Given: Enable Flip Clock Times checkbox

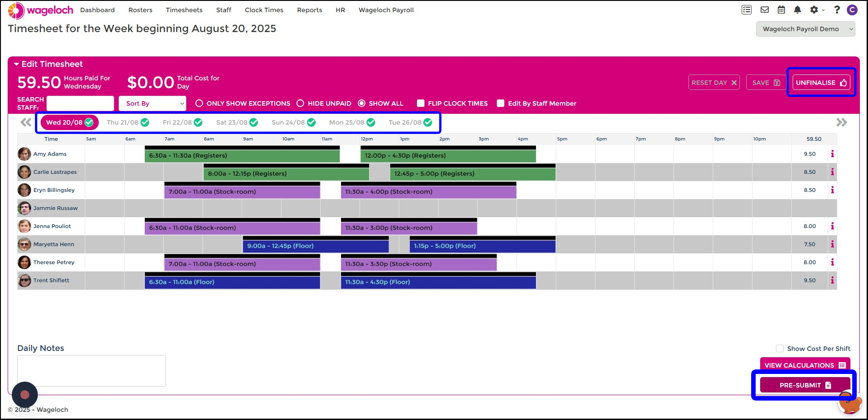Looking at the screenshot, I should 421,103.
